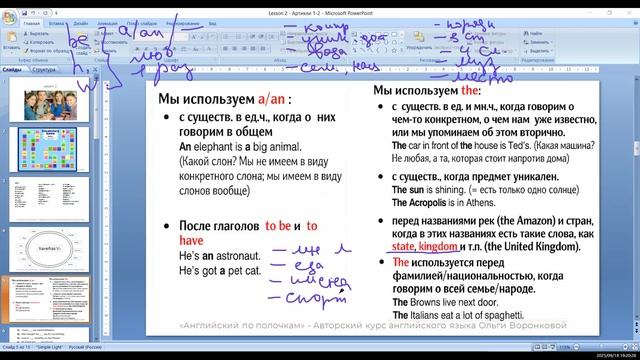
Task: Click Previous Slide arrow below vertical scrollbar
Action: click(636, 325)
